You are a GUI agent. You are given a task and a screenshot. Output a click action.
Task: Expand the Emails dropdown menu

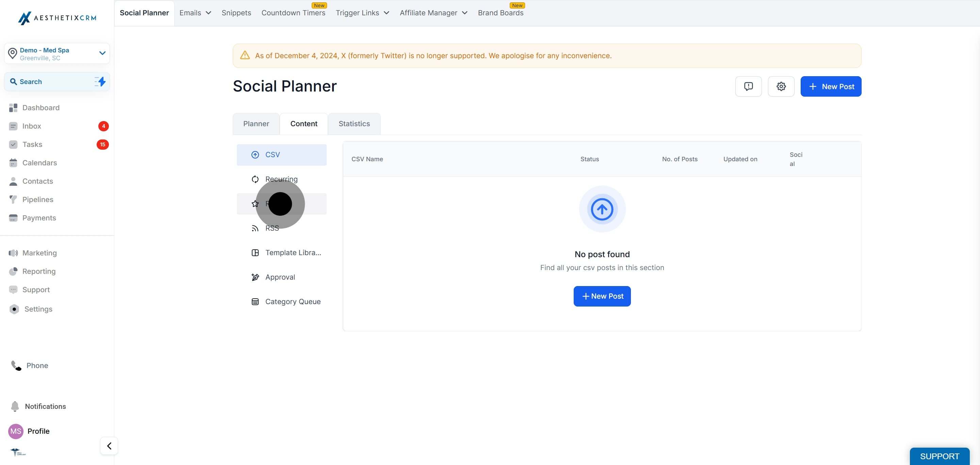click(x=195, y=13)
